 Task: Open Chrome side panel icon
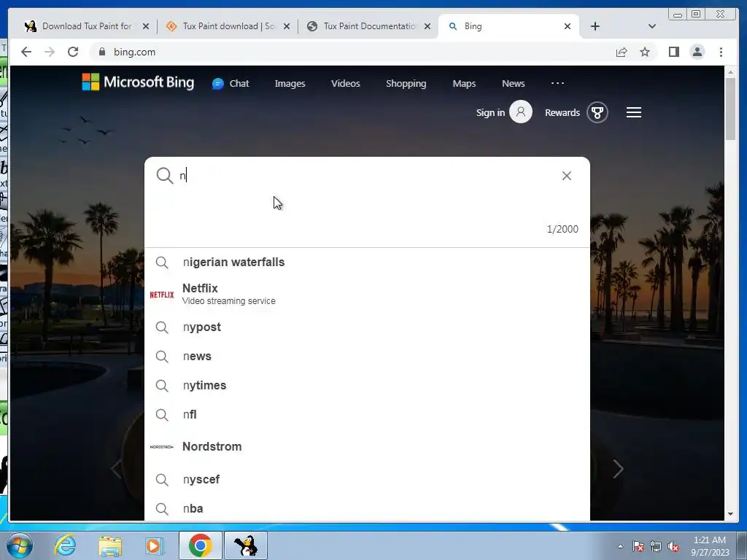coord(673,52)
